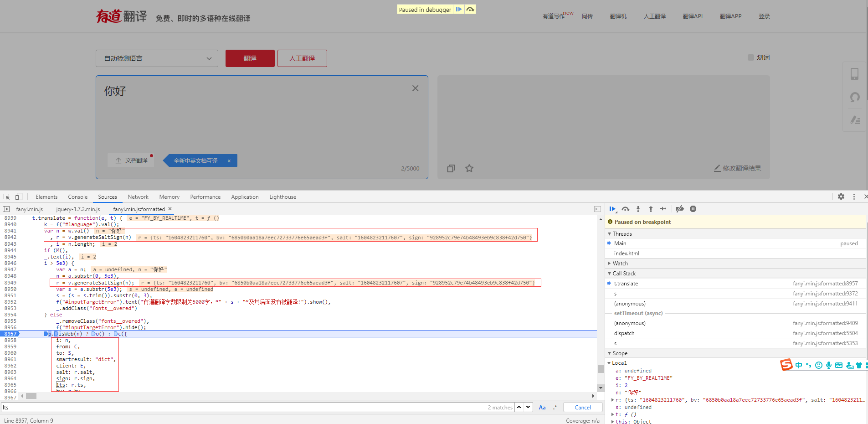Click the headset support sidebar icon

[x=855, y=97]
